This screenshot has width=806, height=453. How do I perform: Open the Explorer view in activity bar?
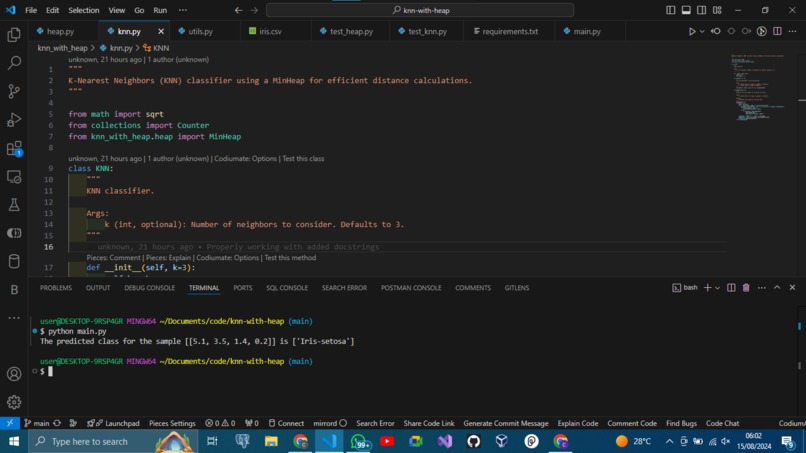point(14,34)
